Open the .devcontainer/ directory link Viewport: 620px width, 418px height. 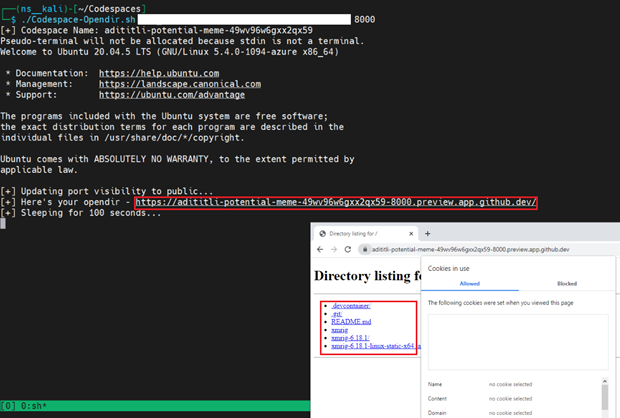pyautogui.click(x=350, y=306)
